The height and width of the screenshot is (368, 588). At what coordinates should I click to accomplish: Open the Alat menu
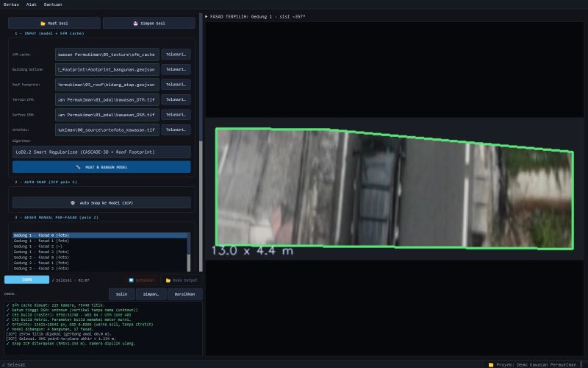coord(32,4)
